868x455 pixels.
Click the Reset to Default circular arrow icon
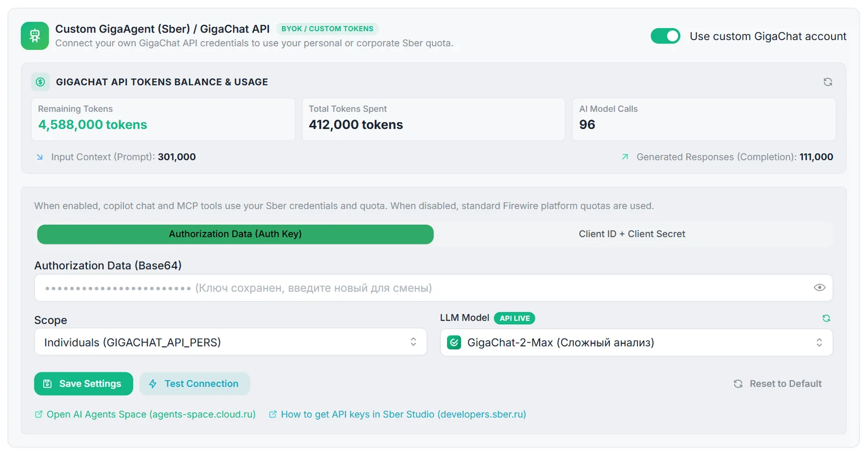(x=738, y=384)
